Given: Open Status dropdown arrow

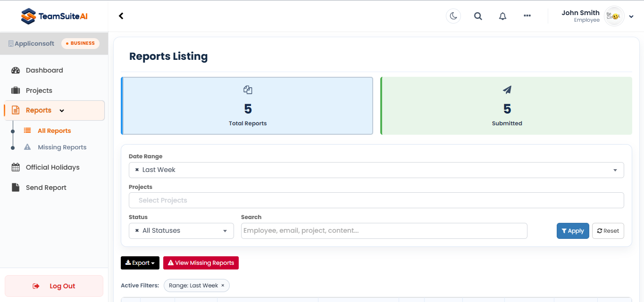Looking at the screenshot, I should (x=225, y=231).
